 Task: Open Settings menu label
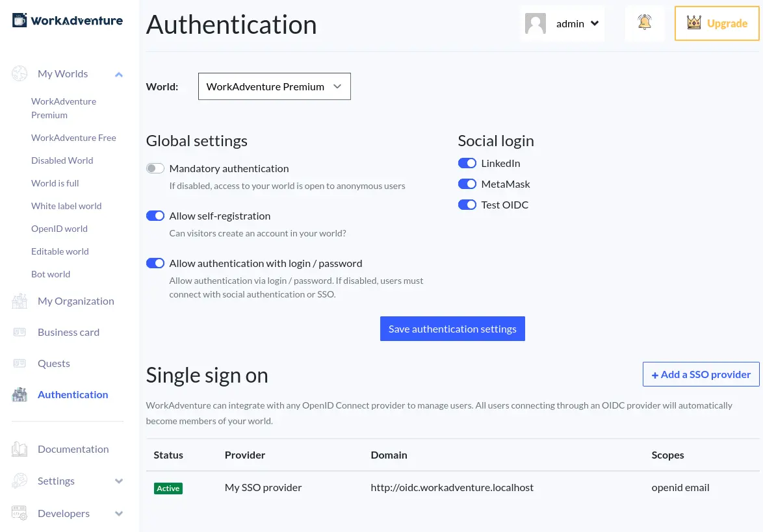coord(56,481)
